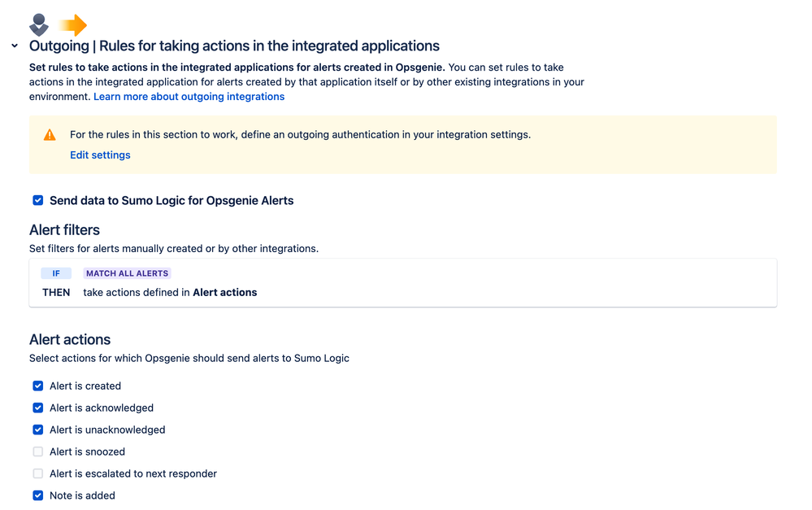Viewport: 812px width, 510px height.
Task: Click the orange warning triangle icon
Action: [50, 135]
